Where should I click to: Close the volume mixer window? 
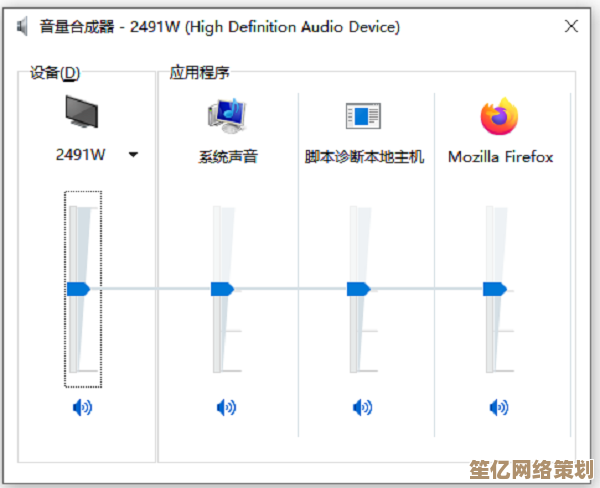pyautogui.click(x=571, y=26)
